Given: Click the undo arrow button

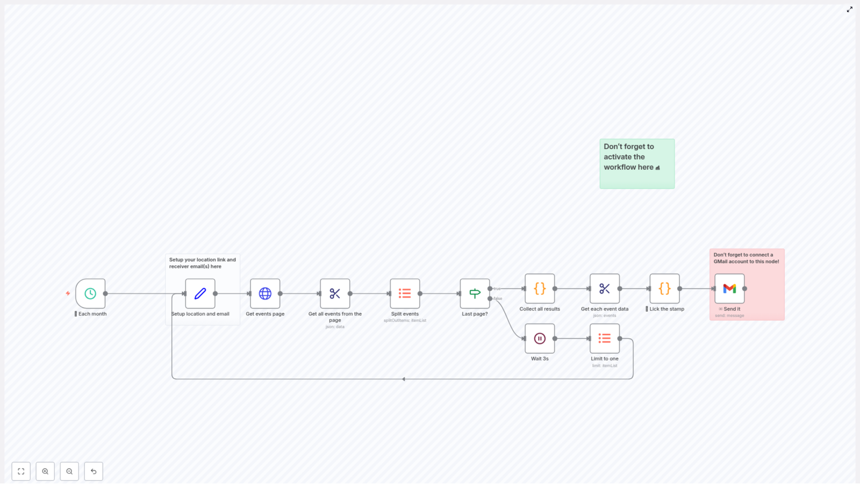Looking at the screenshot, I should click(x=94, y=471).
